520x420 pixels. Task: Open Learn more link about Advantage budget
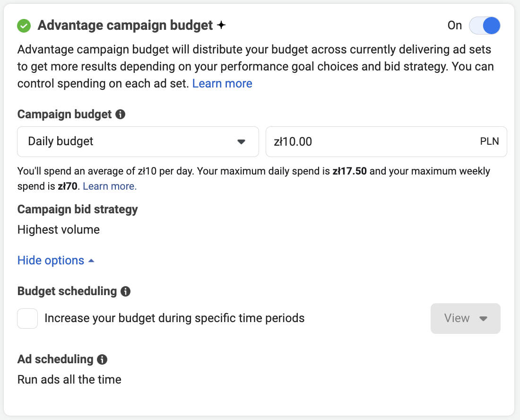(222, 84)
